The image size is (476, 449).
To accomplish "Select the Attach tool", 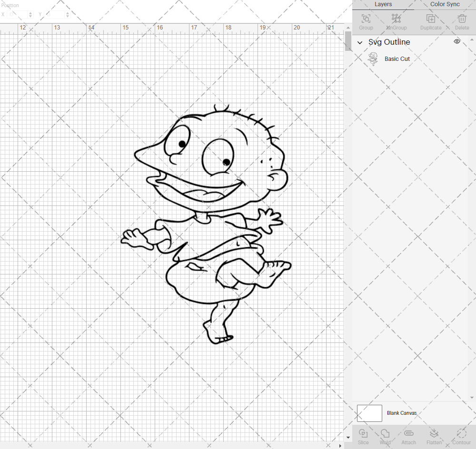I will pyautogui.click(x=408, y=434).
